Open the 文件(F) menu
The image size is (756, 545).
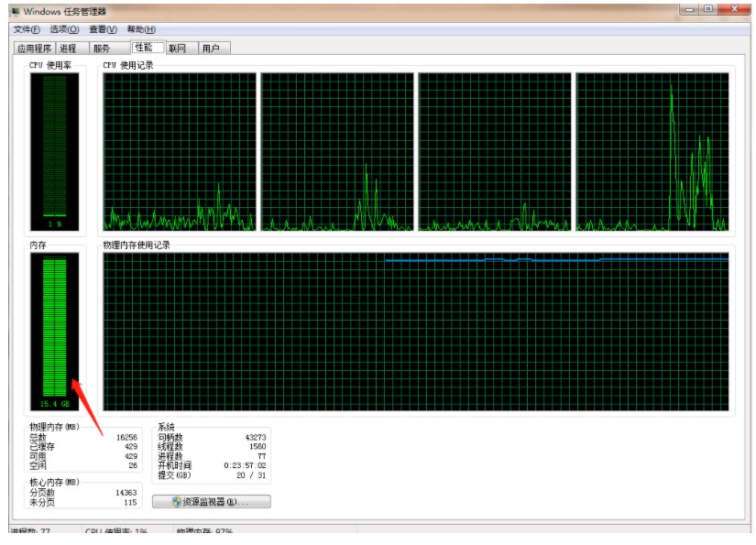(27, 29)
